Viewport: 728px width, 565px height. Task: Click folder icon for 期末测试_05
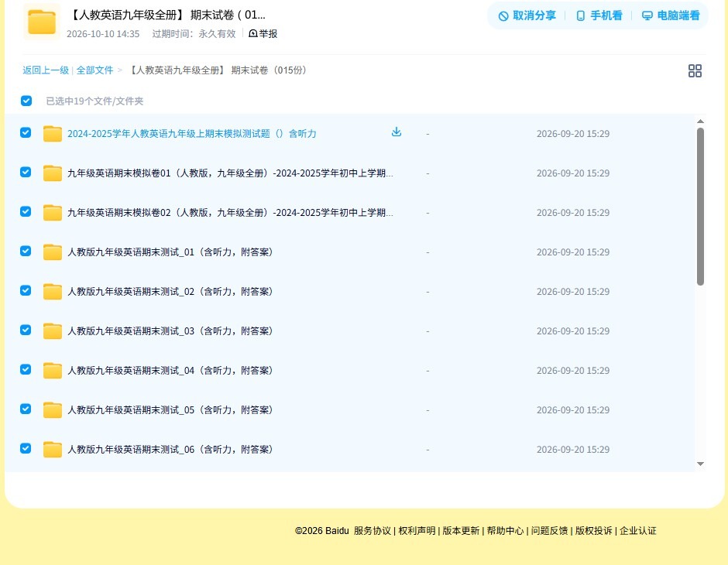pyautogui.click(x=53, y=409)
